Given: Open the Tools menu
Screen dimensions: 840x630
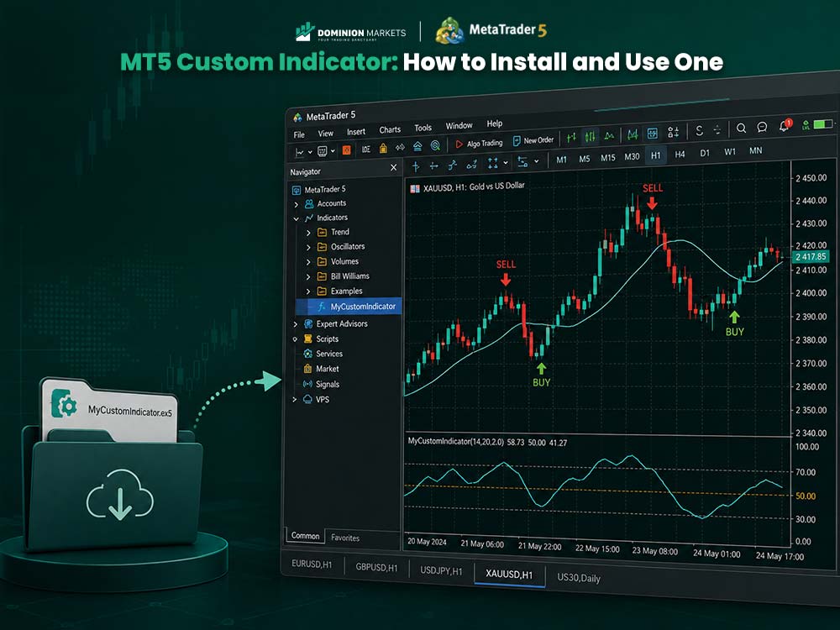Looking at the screenshot, I should (423, 128).
